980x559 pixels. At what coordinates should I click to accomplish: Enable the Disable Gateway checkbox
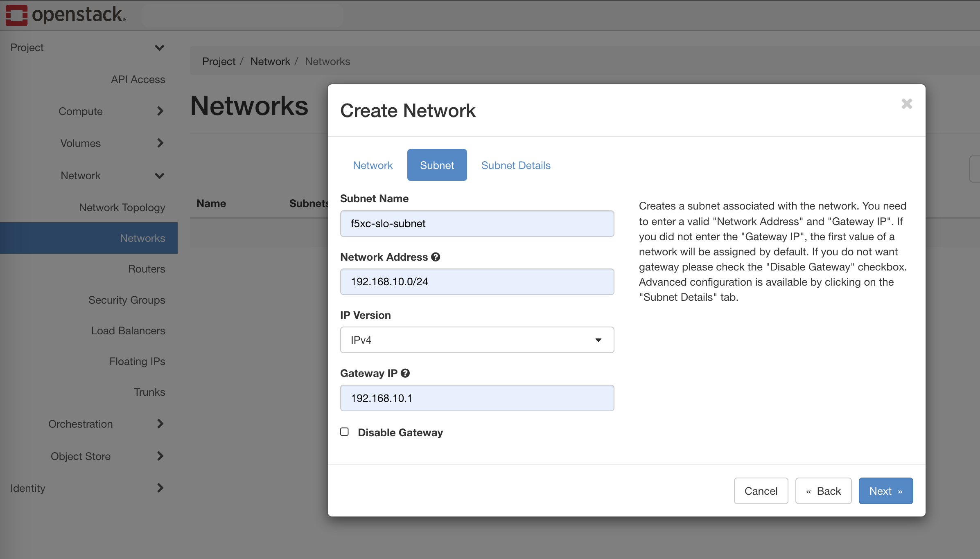pos(344,432)
